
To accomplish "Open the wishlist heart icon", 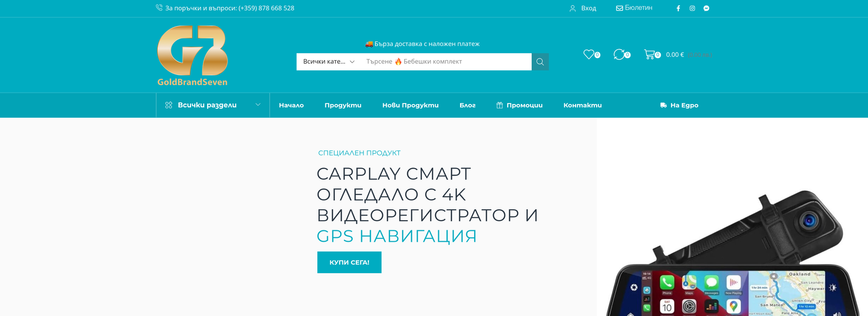I will [x=589, y=54].
